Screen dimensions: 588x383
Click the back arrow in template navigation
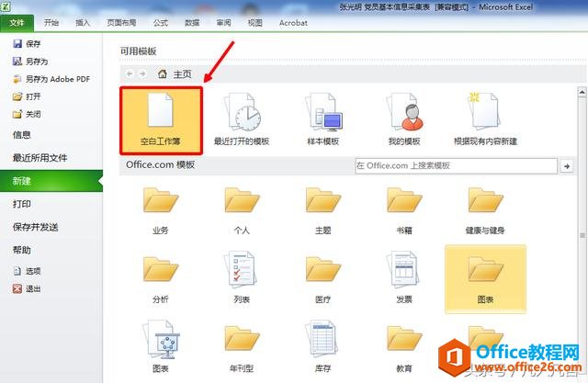click(x=130, y=73)
